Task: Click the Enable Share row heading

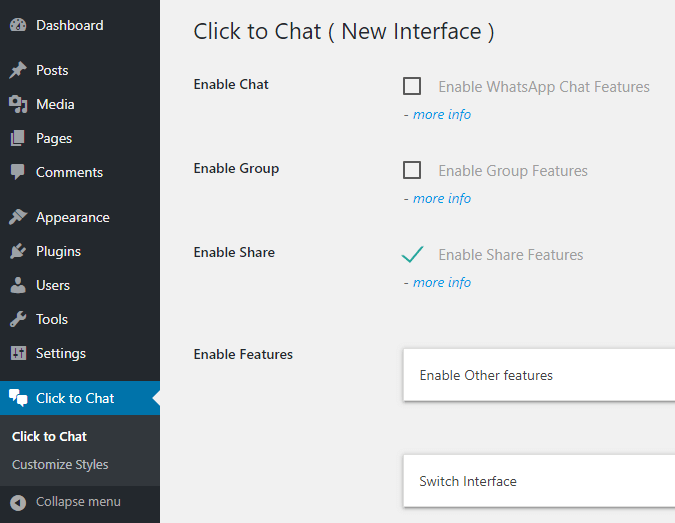Action: pyautogui.click(x=234, y=252)
